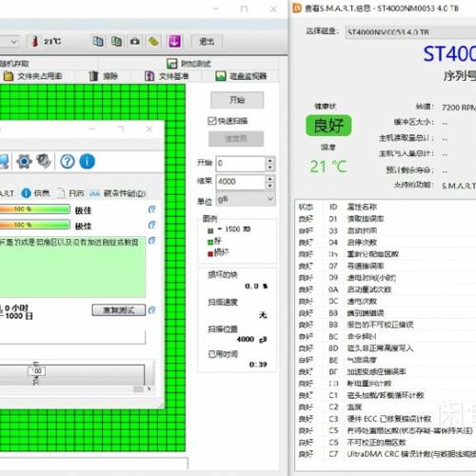Click the help icon beside green status message
The image size is (476, 476).
click(x=152, y=241)
